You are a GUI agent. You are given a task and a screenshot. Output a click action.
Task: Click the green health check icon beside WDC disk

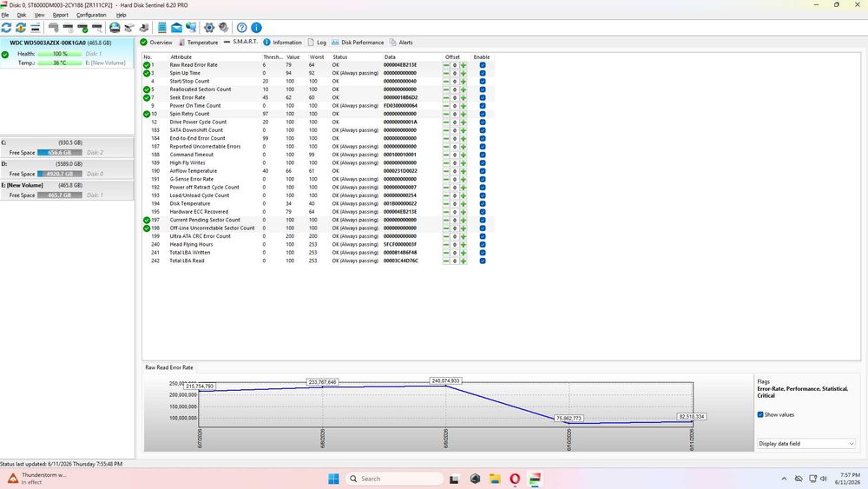click(x=5, y=54)
